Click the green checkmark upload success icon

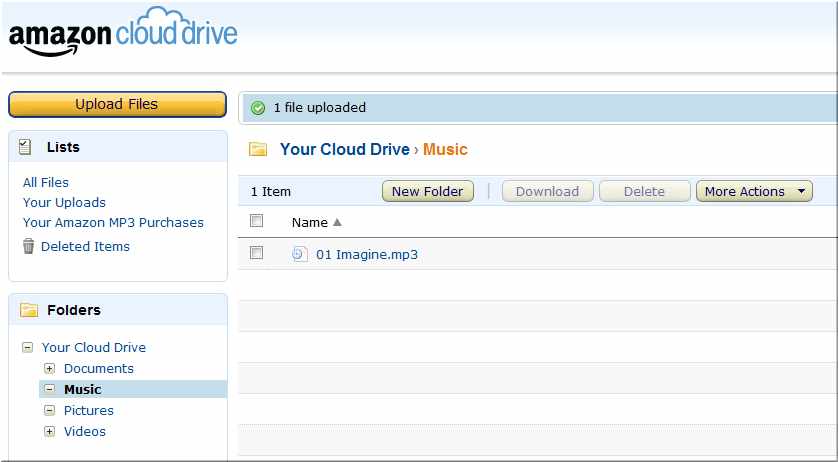(258, 108)
